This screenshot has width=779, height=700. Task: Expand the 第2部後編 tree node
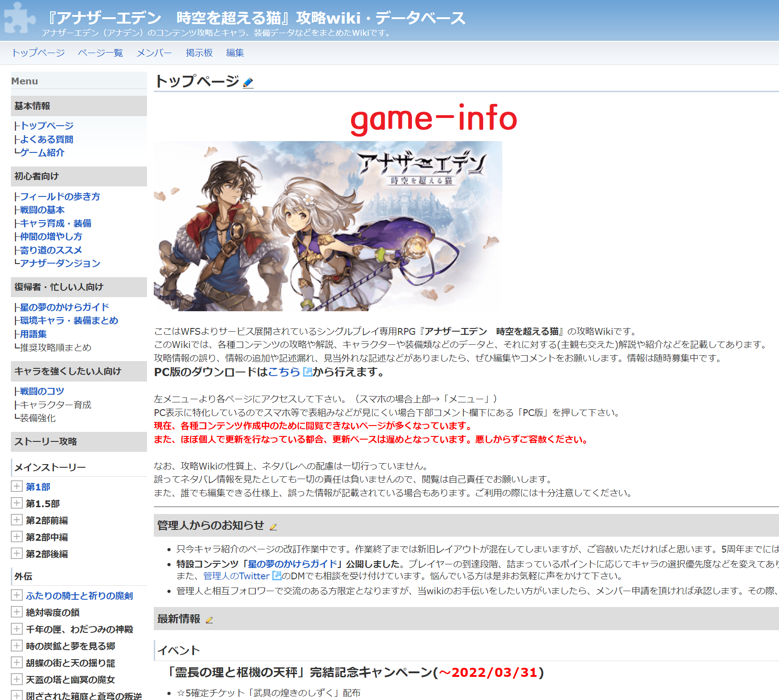tap(17, 553)
